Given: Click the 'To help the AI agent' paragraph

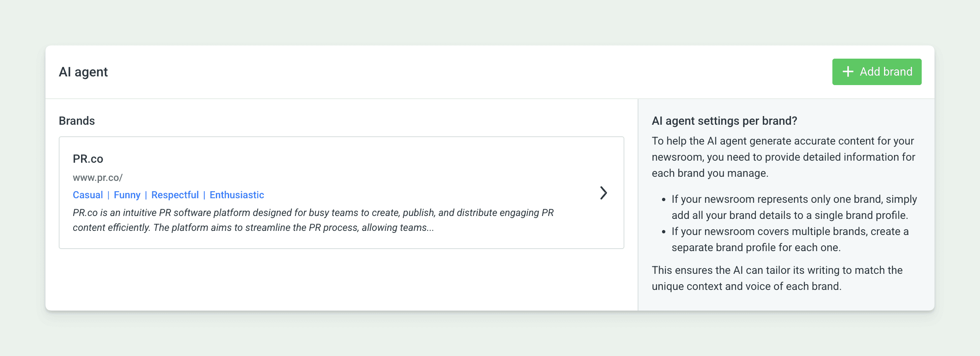Looking at the screenshot, I should coord(783,157).
